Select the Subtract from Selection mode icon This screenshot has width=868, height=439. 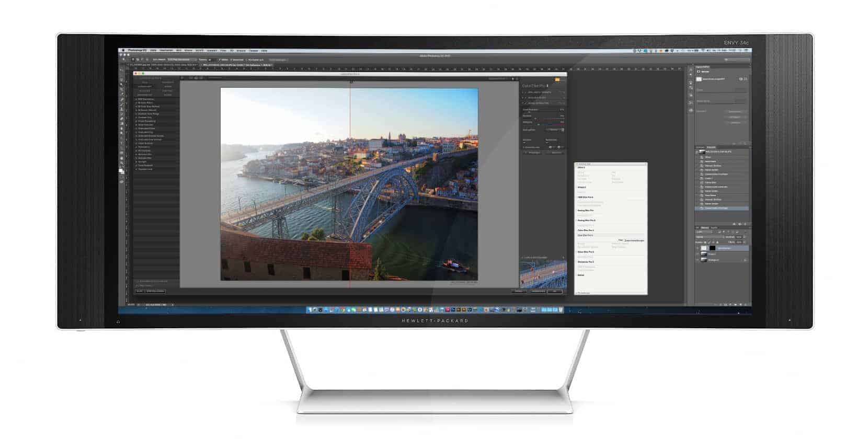click(x=142, y=60)
